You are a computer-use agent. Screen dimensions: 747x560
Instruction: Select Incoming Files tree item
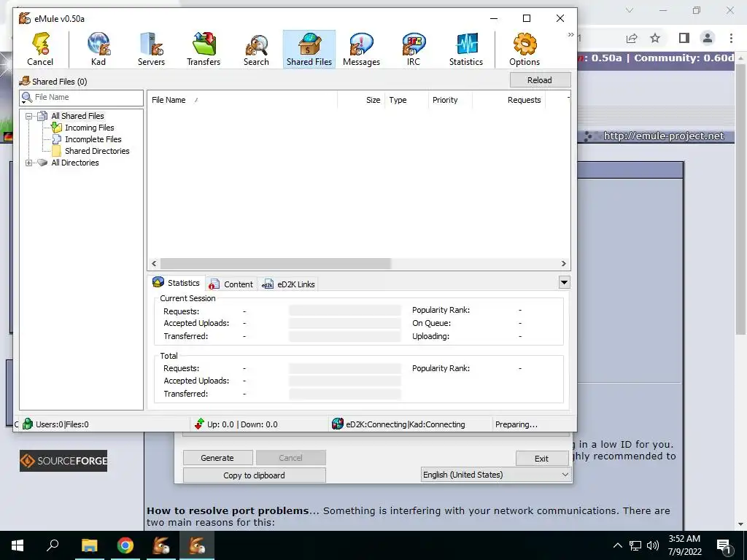click(x=90, y=128)
